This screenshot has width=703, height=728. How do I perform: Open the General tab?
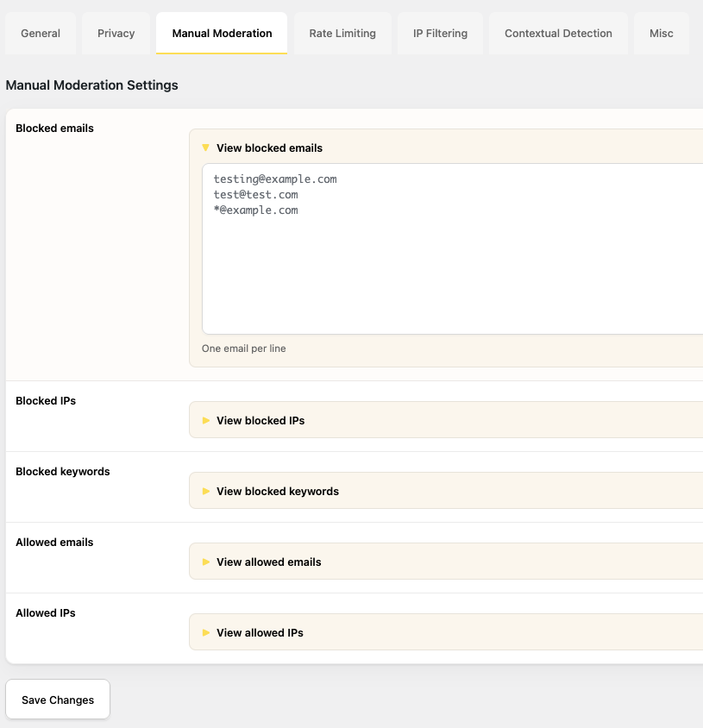tap(41, 34)
